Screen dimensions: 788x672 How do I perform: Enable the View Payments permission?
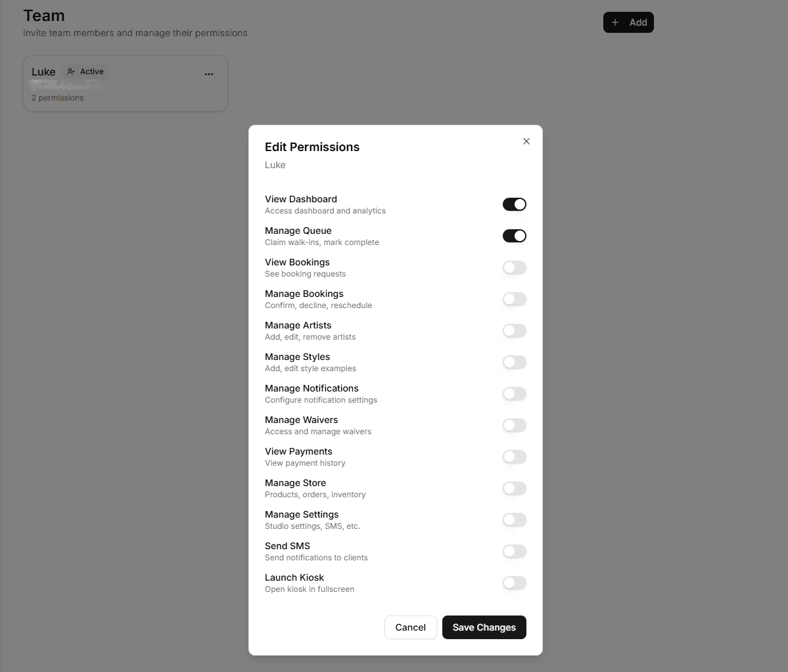tap(515, 457)
